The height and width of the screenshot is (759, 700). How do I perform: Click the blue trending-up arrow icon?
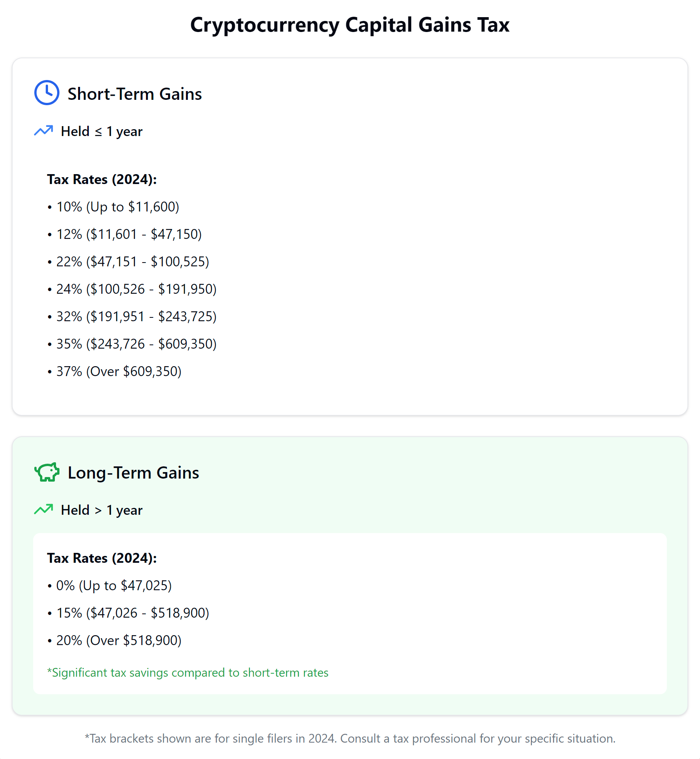click(43, 131)
